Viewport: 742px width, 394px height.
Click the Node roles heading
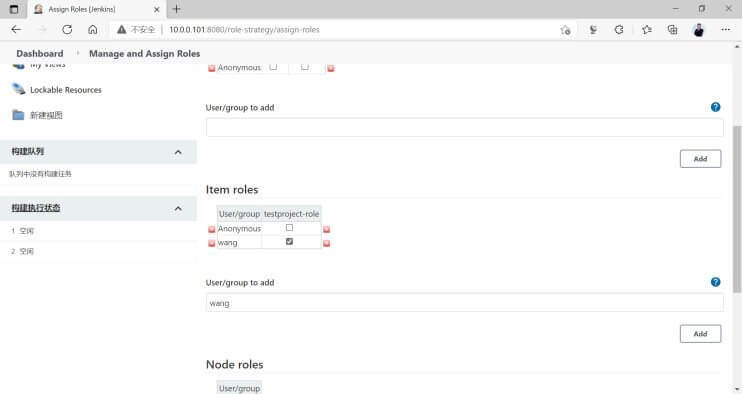tap(234, 365)
